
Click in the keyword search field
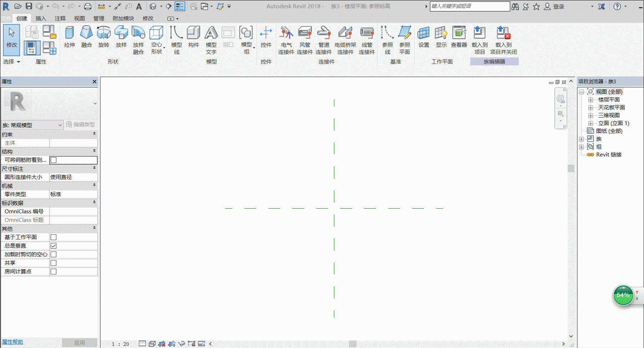[470, 6]
